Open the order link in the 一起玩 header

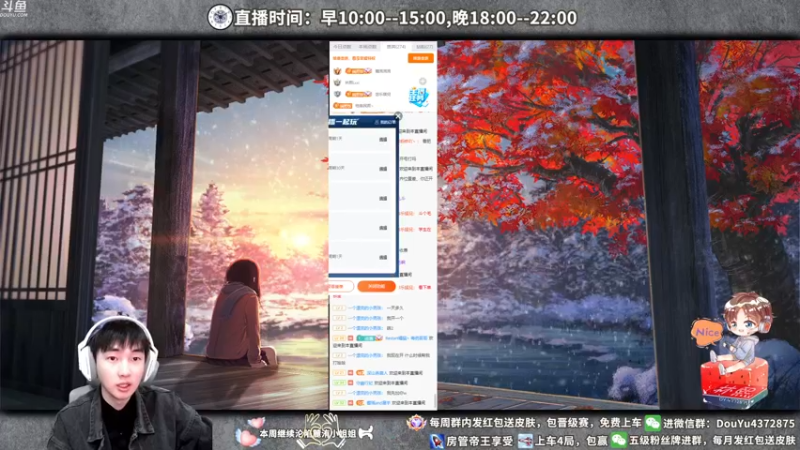click(385, 122)
